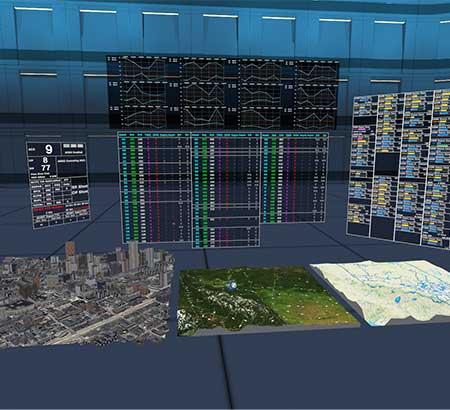The width and height of the screenshot is (450, 410).
Task: Select the top-right line chart on the chart wall
Action: click(x=318, y=72)
